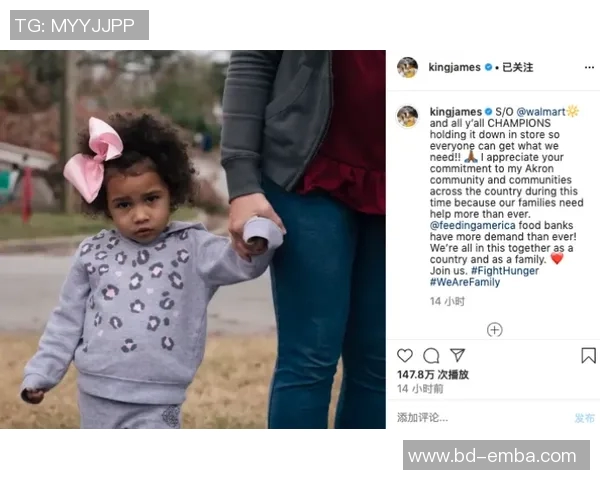The width and height of the screenshot is (600, 480).
Task: Share the post via paper plane icon
Action: [458, 355]
